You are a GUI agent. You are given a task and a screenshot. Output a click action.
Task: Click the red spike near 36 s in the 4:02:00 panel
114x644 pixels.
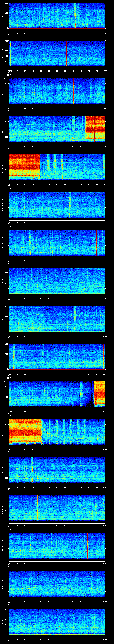66,54
